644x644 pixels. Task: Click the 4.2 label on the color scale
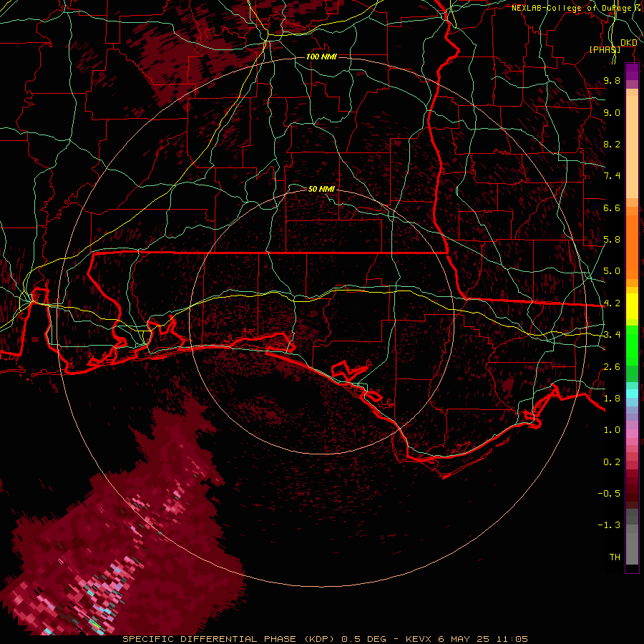click(612, 303)
